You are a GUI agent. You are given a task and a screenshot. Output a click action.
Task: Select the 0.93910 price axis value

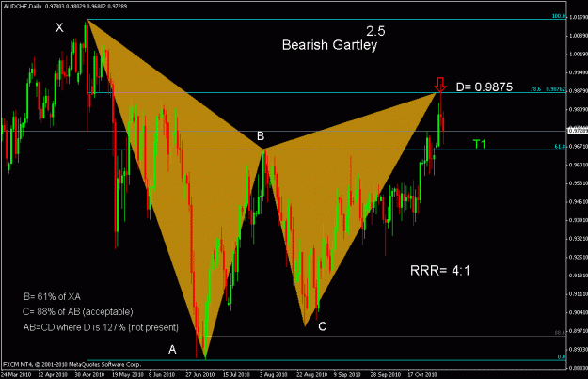579,220
